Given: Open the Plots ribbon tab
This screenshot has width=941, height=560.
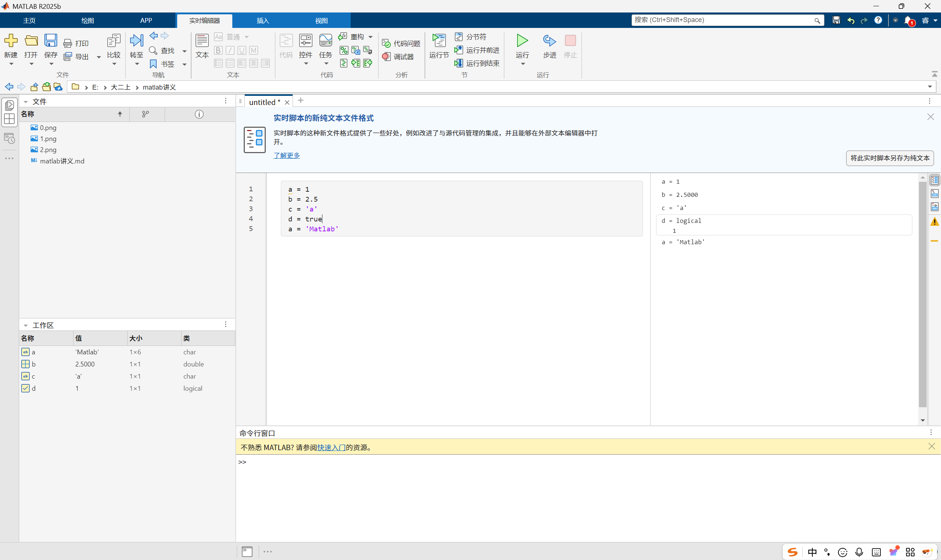Looking at the screenshot, I should click(87, 20).
